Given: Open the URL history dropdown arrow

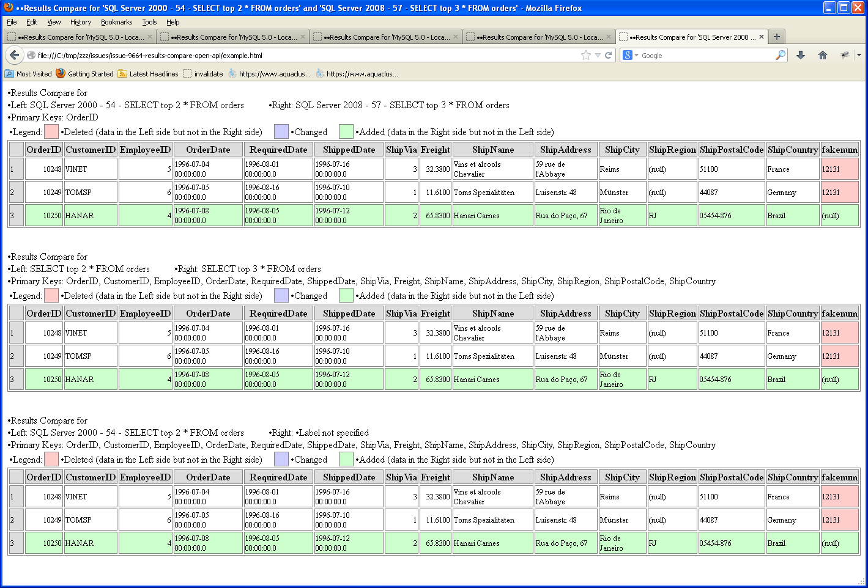Looking at the screenshot, I should (x=598, y=55).
